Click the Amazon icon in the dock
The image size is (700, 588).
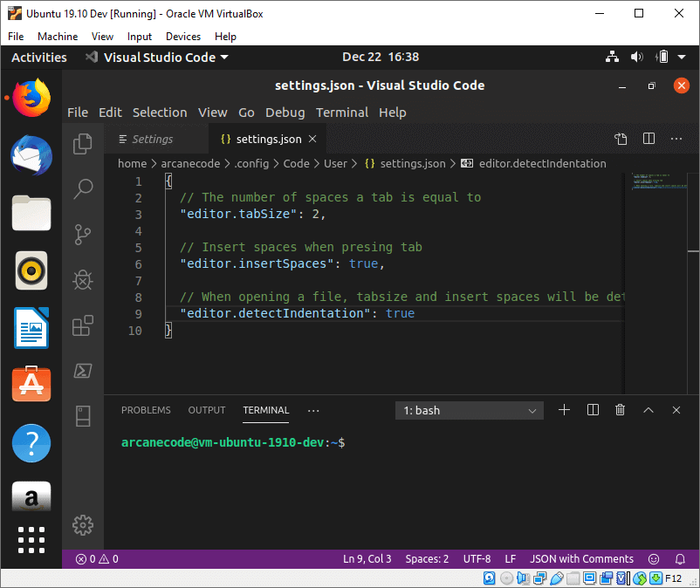coord(31,497)
